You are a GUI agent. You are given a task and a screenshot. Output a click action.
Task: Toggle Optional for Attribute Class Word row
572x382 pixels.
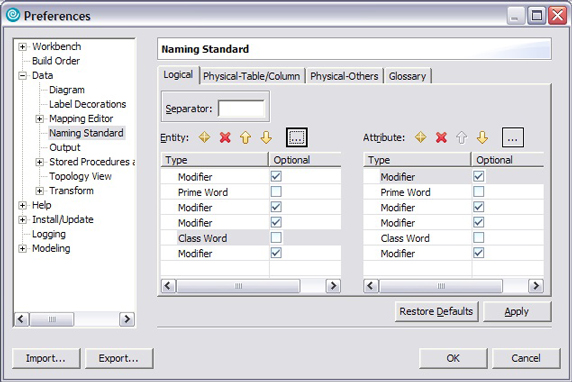(x=479, y=238)
